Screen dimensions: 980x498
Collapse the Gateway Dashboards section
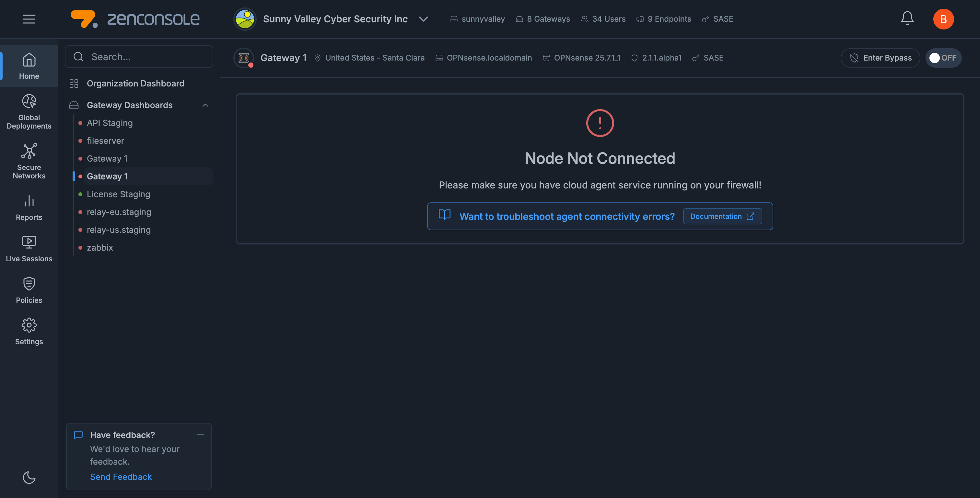(205, 105)
